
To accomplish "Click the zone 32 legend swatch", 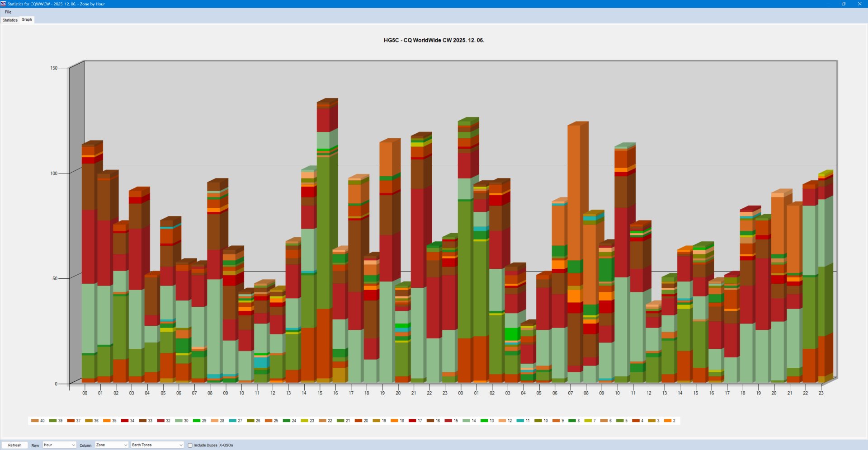I will tap(160, 421).
